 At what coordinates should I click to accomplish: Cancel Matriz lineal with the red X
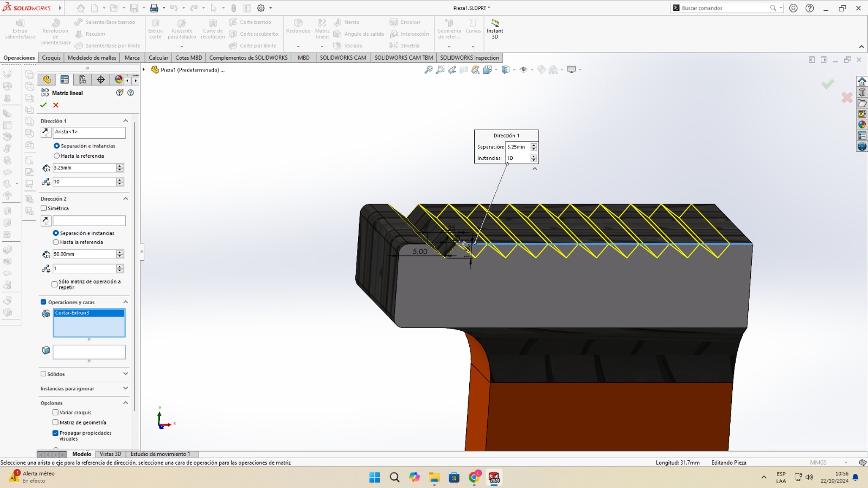point(55,105)
